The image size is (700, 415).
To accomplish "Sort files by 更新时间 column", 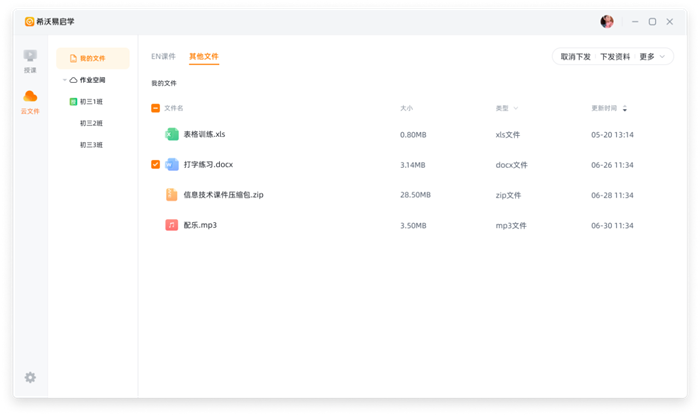I will point(625,108).
